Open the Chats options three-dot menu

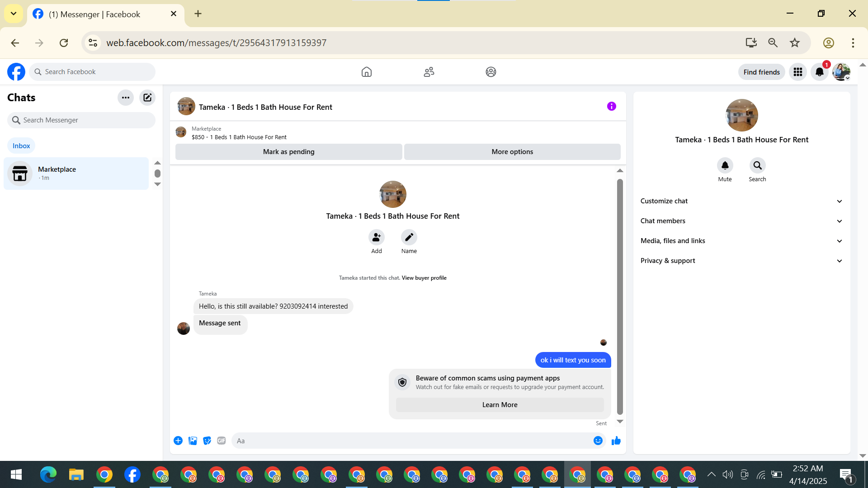coord(126,98)
